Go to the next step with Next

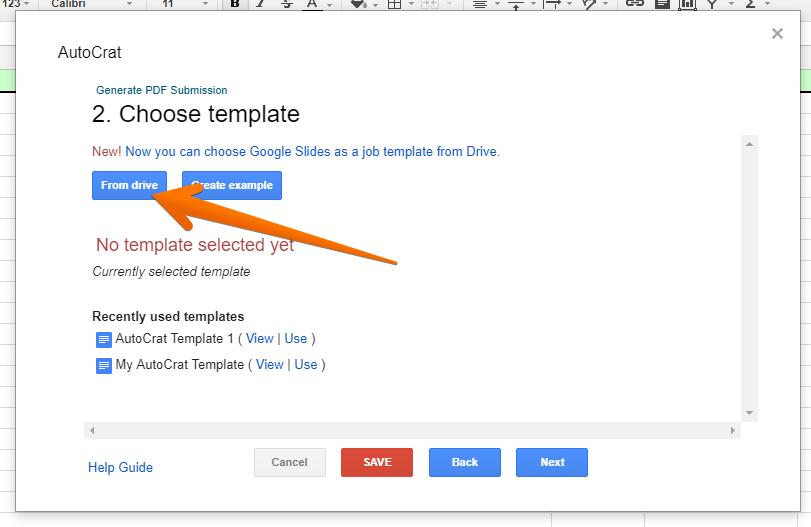point(552,462)
